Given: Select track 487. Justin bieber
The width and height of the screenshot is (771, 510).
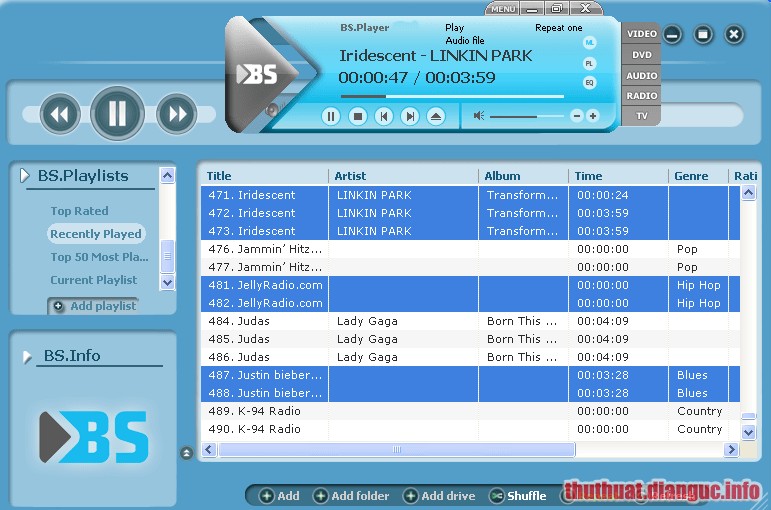Looking at the screenshot, I should (470, 375).
